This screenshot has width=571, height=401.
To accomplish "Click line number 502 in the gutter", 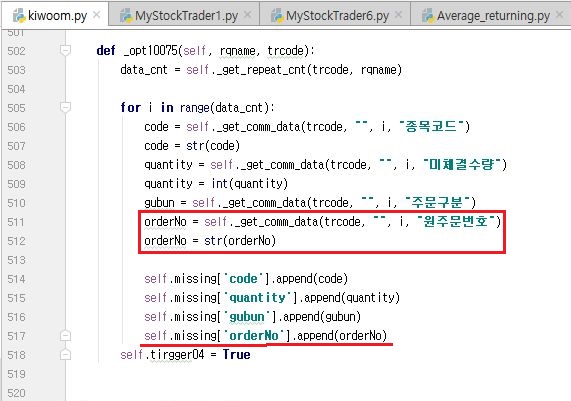I will click(x=16, y=51).
